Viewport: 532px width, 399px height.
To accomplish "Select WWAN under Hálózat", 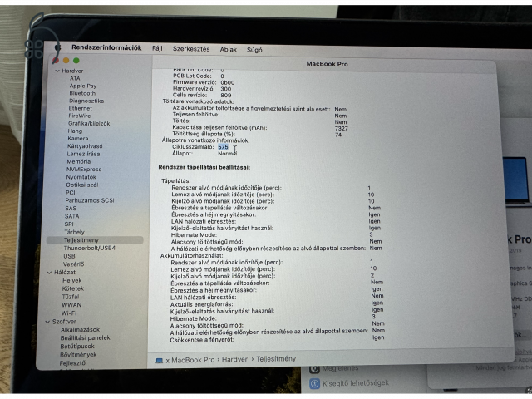I will (71, 305).
